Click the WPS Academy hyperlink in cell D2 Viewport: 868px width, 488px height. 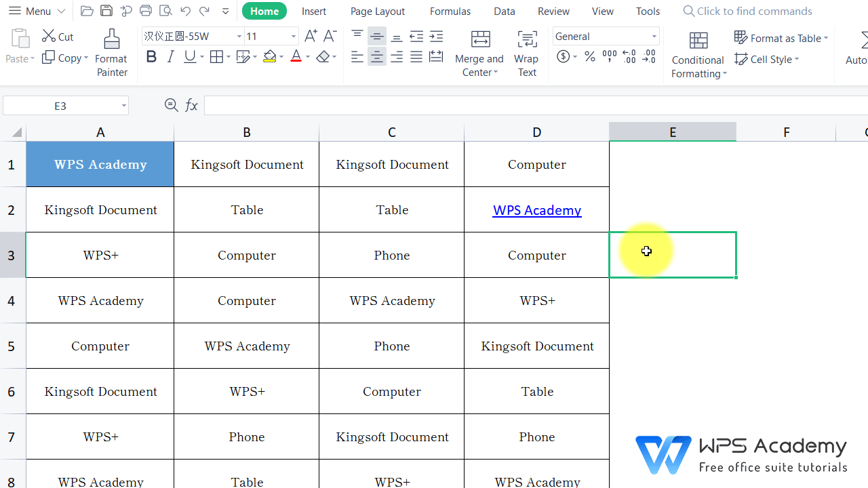click(536, 210)
